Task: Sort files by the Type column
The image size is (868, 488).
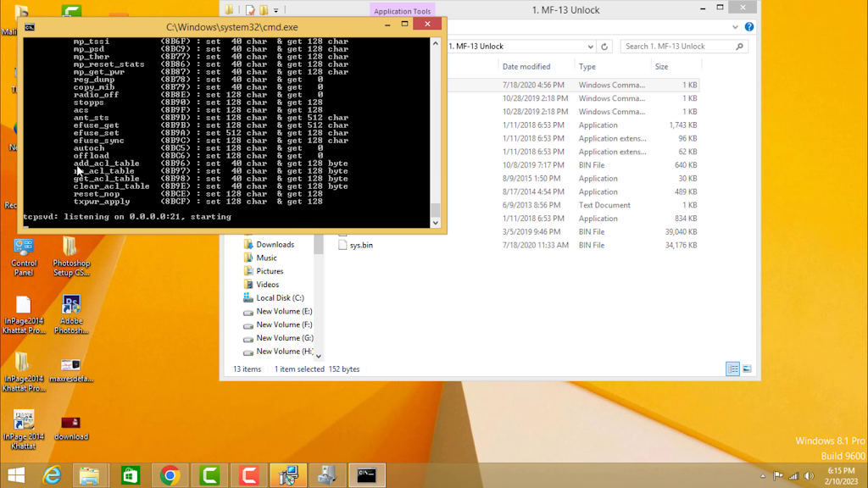Action: tap(587, 66)
